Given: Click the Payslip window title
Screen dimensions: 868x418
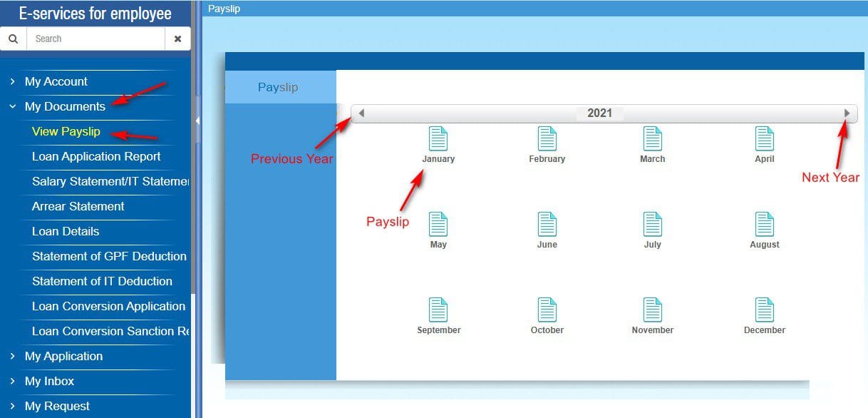Looking at the screenshot, I should pos(224,9).
